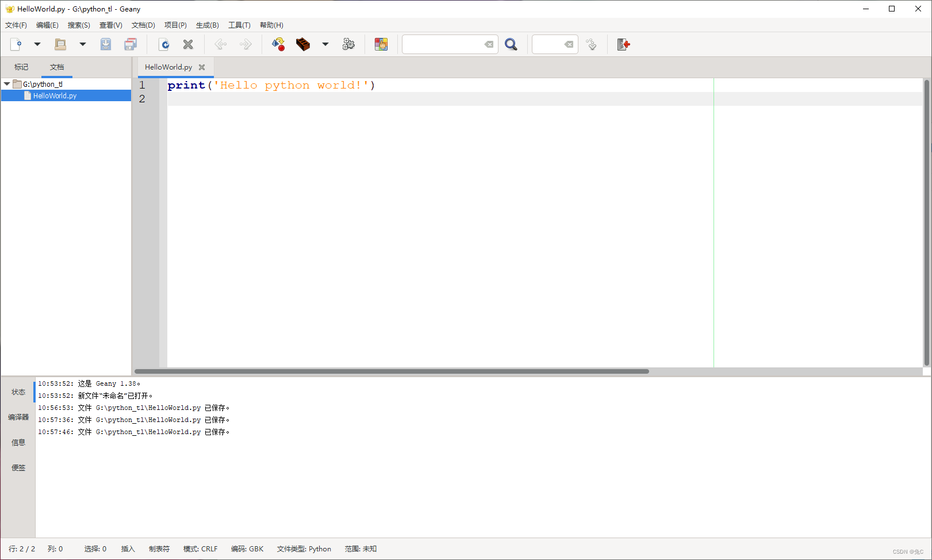Screen dimensions: 932x560
Task: Click the editor vertical scrollbar
Action: 926,223
